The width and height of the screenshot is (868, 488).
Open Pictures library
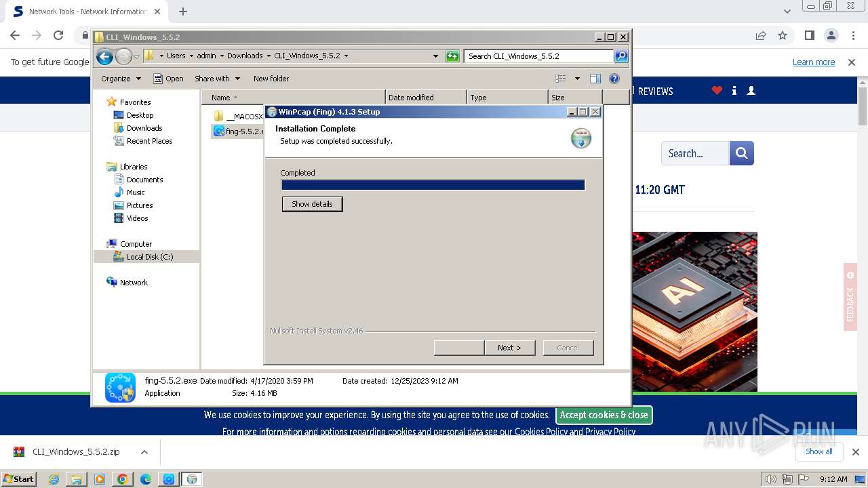[x=140, y=205]
